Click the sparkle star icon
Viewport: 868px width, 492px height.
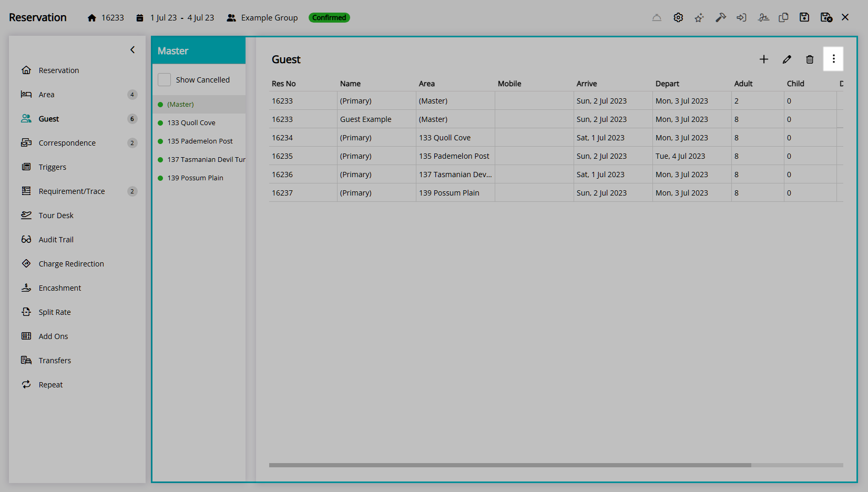[699, 18]
